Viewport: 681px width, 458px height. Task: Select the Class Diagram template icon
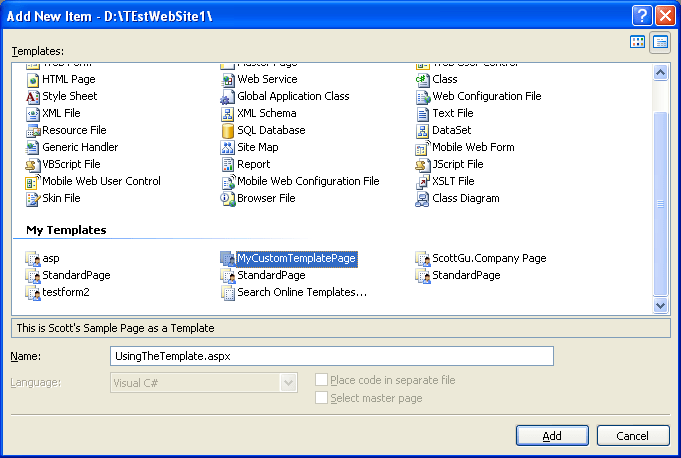pos(423,199)
